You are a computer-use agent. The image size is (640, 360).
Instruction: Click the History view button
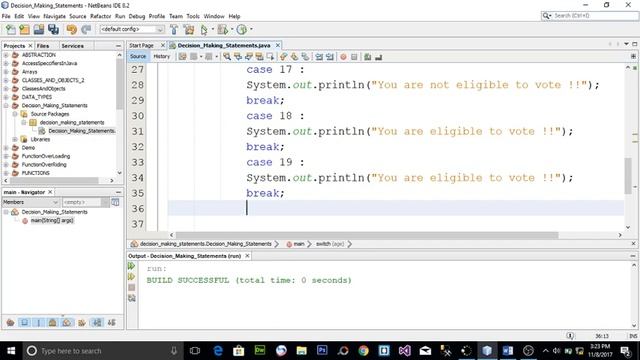pyautogui.click(x=162, y=56)
